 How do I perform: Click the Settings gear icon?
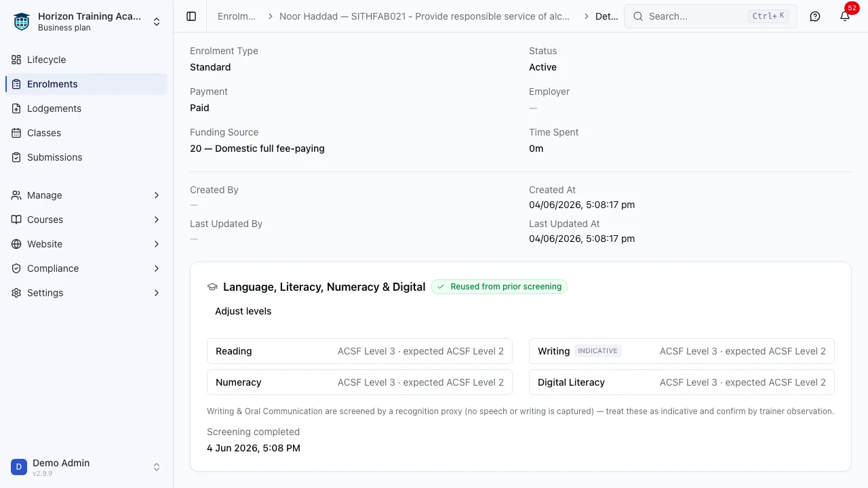pos(16,293)
